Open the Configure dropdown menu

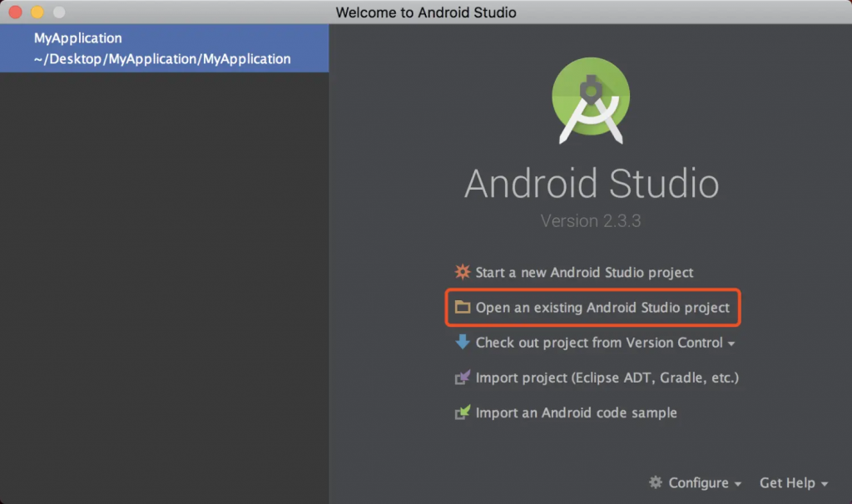coord(705,483)
